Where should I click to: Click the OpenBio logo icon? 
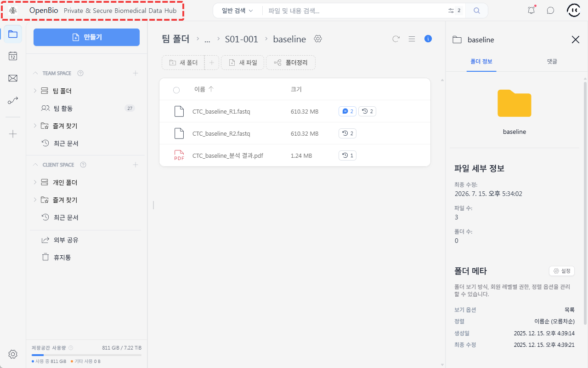click(x=13, y=11)
